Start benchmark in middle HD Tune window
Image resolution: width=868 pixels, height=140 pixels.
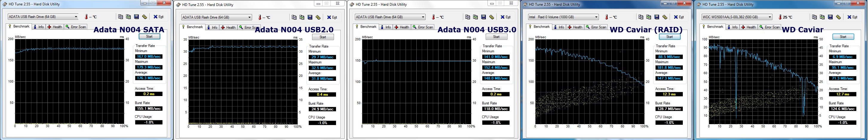click(496, 37)
